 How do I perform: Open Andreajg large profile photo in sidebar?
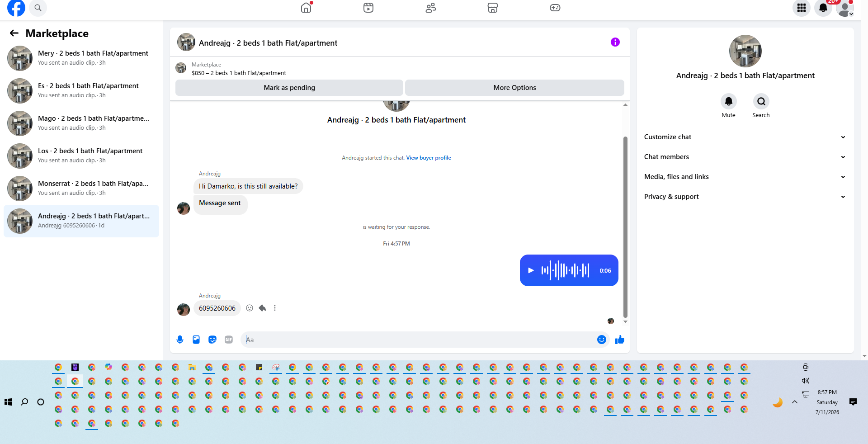745,51
